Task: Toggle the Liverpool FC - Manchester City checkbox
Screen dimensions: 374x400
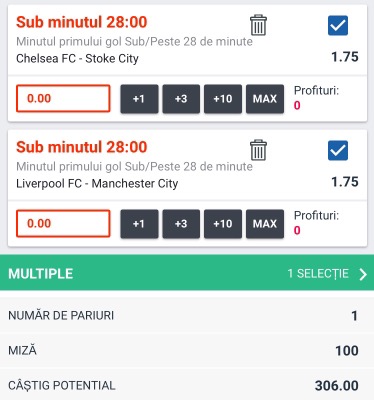Action: 338,150
